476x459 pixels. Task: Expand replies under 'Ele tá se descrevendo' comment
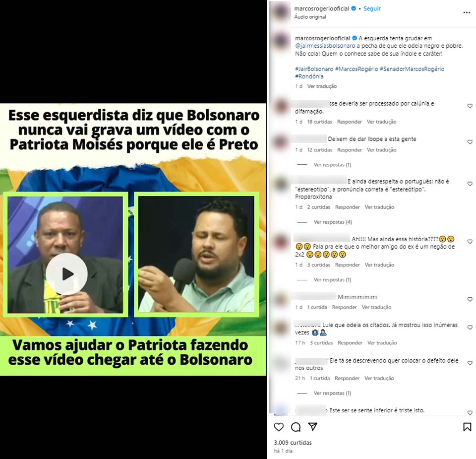click(332, 393)
